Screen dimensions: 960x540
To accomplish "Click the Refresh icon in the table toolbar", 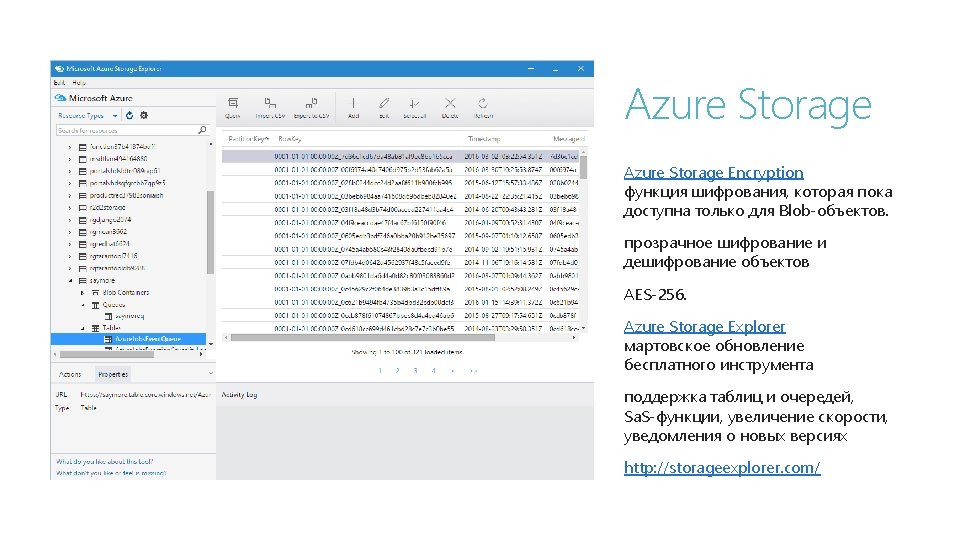I will click(x=483, y=103).
